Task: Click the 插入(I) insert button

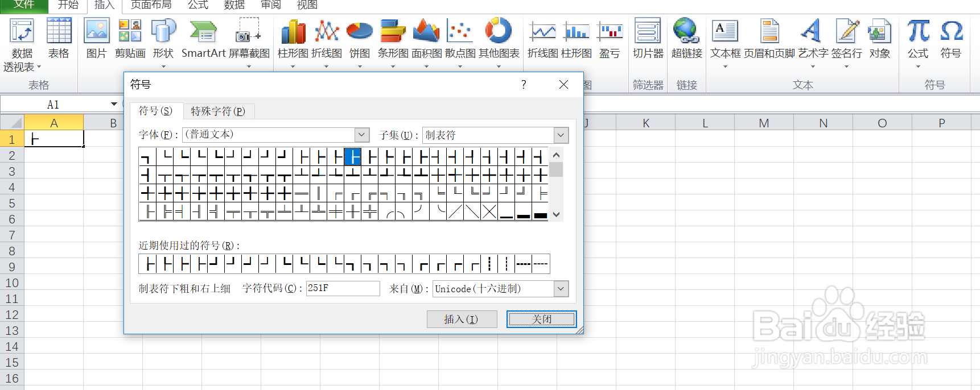Action: click(x=462, y=319)
